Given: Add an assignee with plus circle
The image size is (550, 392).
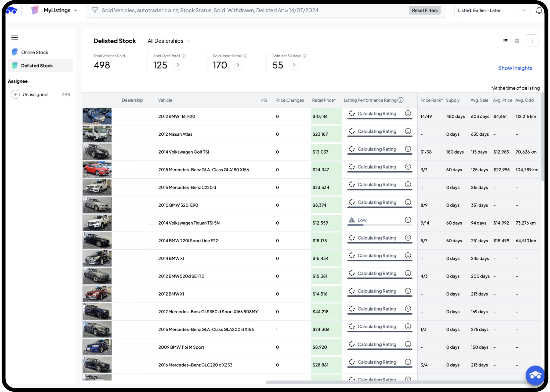Looking at the screenshot, I should pos(15,95).
